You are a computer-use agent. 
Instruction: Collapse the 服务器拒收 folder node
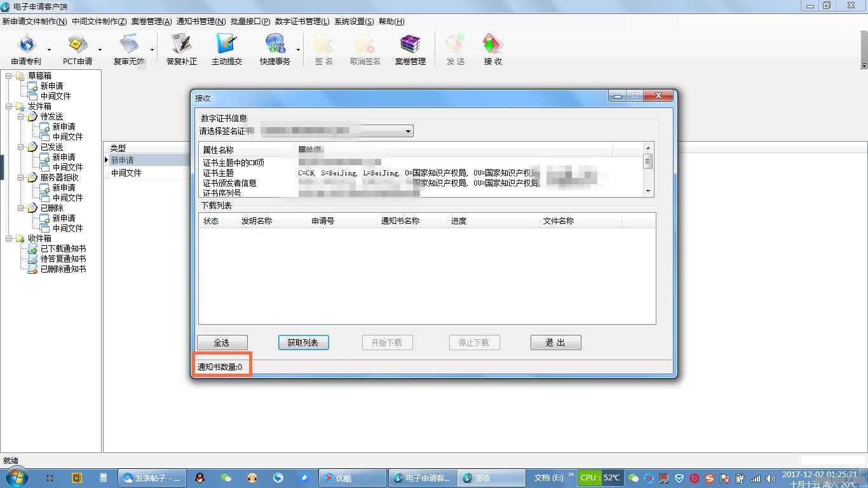[22, 178]
